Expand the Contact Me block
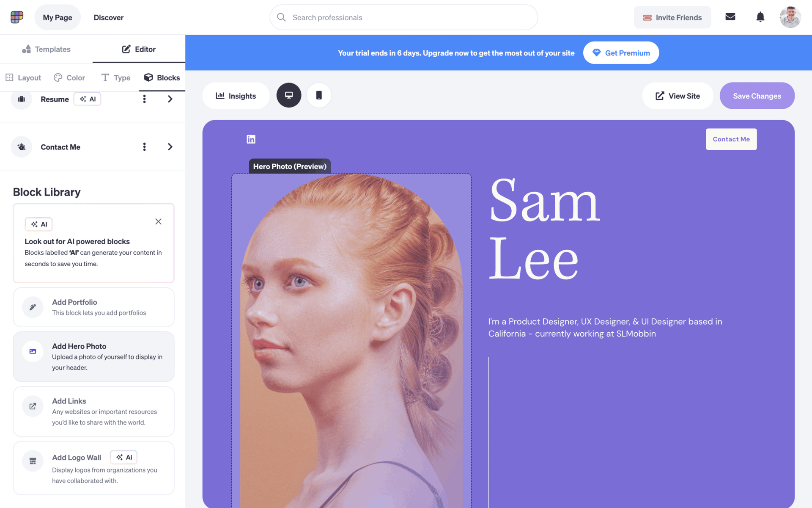Screen dimensions: 812x508 (x=170, y=147)
